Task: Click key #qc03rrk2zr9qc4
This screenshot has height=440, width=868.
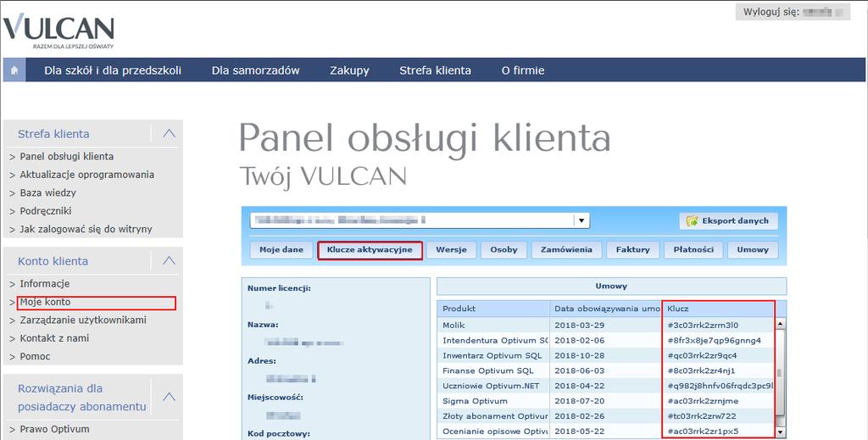Action: 703,355
